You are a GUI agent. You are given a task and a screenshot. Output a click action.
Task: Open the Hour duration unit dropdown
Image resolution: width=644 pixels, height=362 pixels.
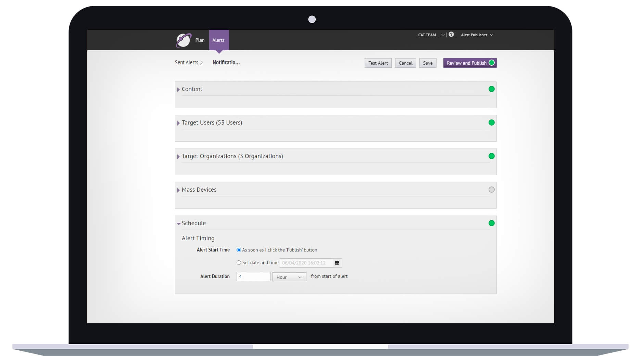[x=289, y=277]
